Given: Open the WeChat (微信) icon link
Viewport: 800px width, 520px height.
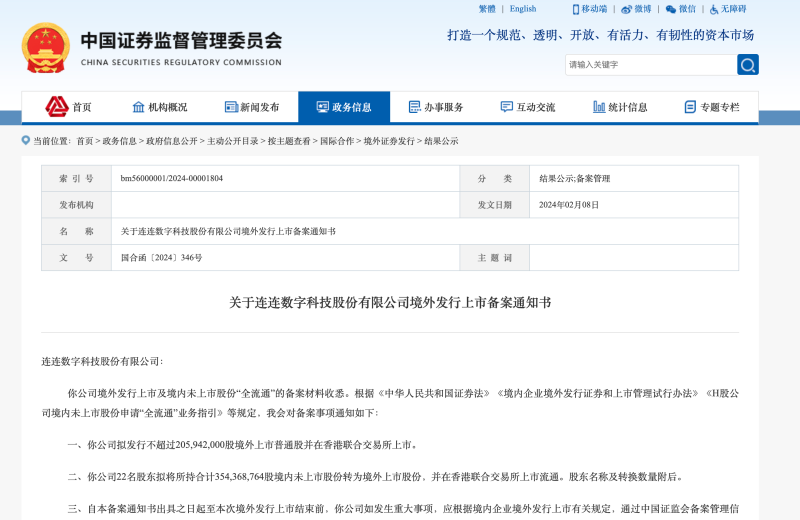Looking at the screenshot, I should 680,9.
